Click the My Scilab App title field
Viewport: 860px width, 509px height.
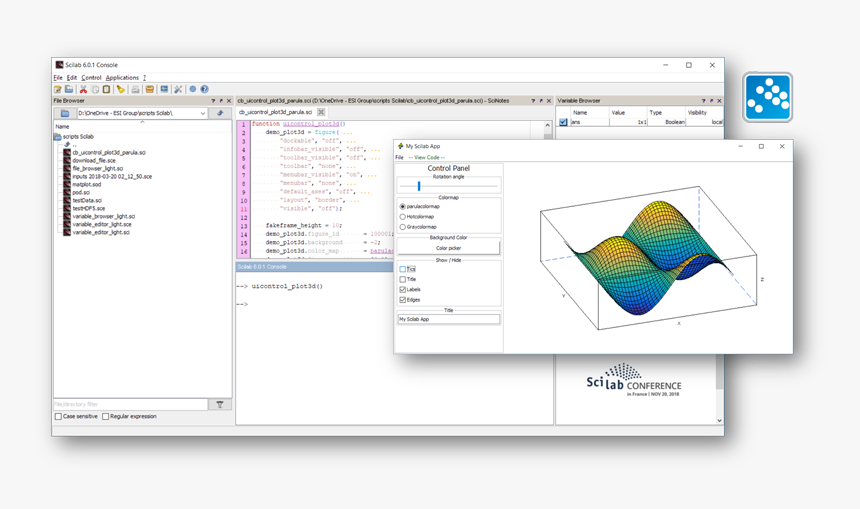click(448, 319)
